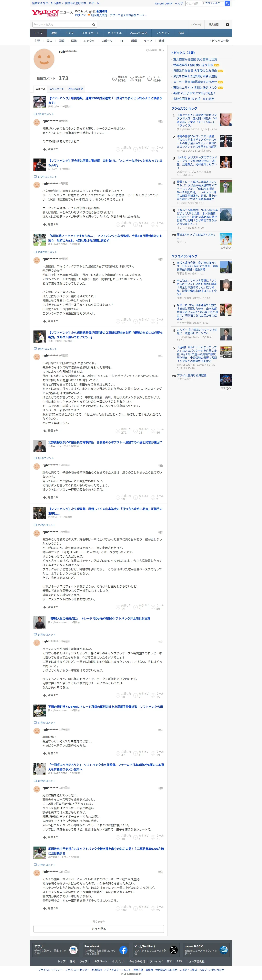Click the うーん icon in profile stats

coord(149,79)
